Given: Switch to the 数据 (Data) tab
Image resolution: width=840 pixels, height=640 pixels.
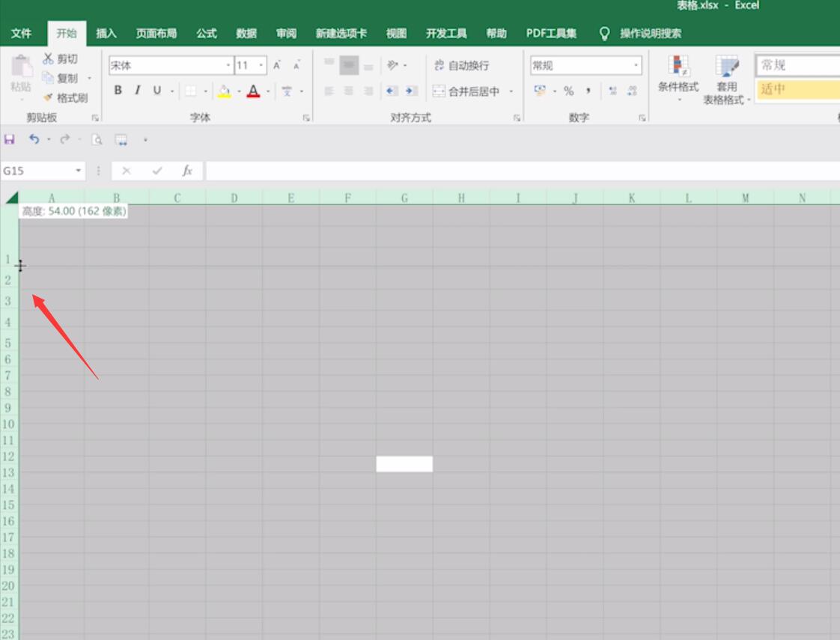Looking at the screenshot, I should pyautogui.click(x=246, y=34).
